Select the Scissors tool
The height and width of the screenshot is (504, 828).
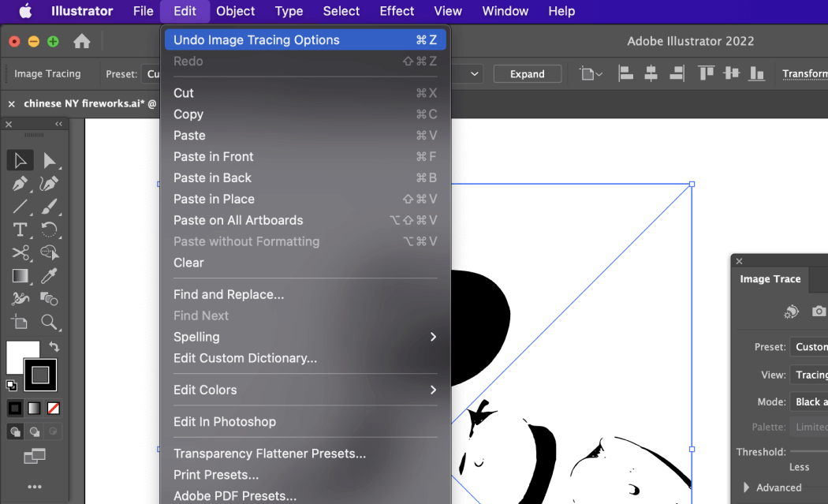[x=20, y=252]
